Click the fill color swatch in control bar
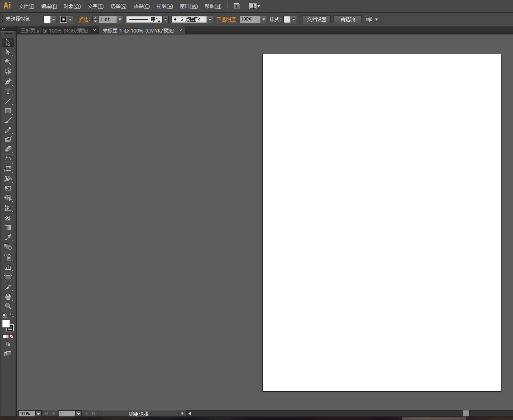This screenshot has width=513, height=420. [47, 19]
